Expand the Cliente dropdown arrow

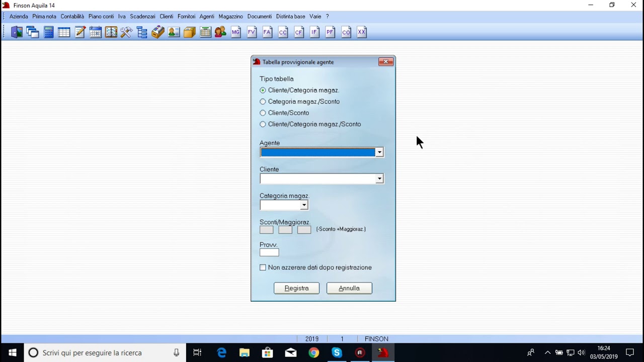tap(379, 179)
